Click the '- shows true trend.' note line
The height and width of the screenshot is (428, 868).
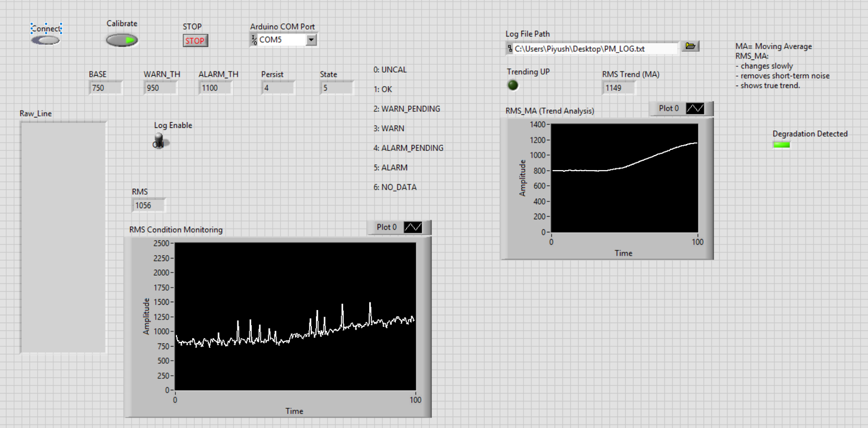(x=767, y=86)
